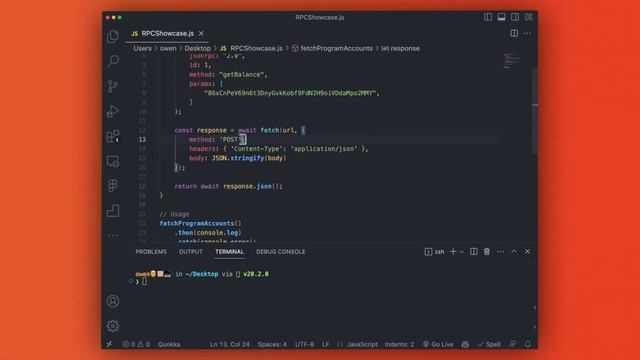Click the remote window icon in status bar

click(x=109, y=344)
